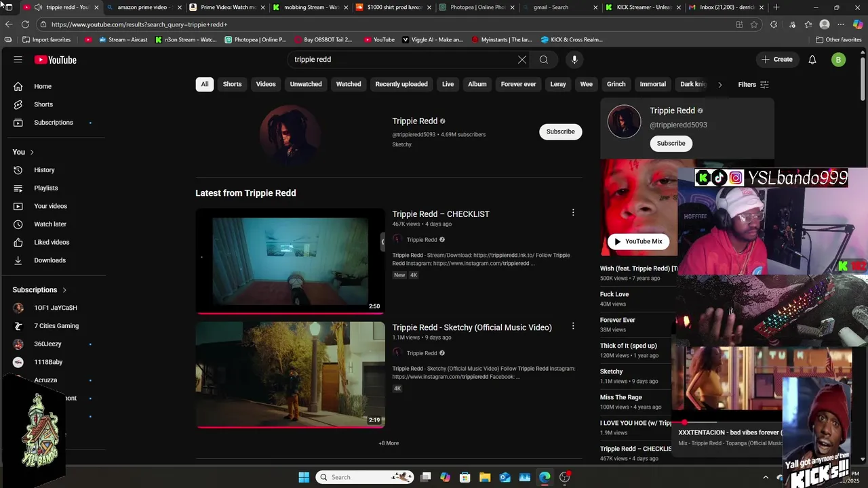Show +8 More latest videos
Image resolution: width=868 pixels, height=488 pixels.
(x=389, y=443)
